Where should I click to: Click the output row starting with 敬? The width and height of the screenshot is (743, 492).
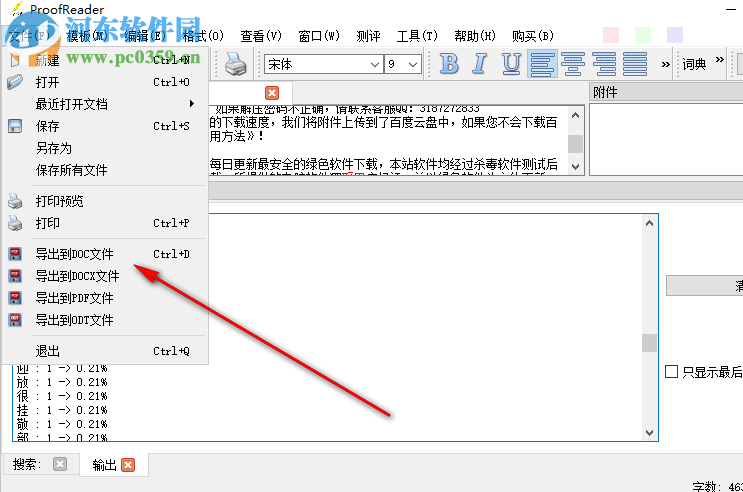pyautogui.click(x=62, y=424)
